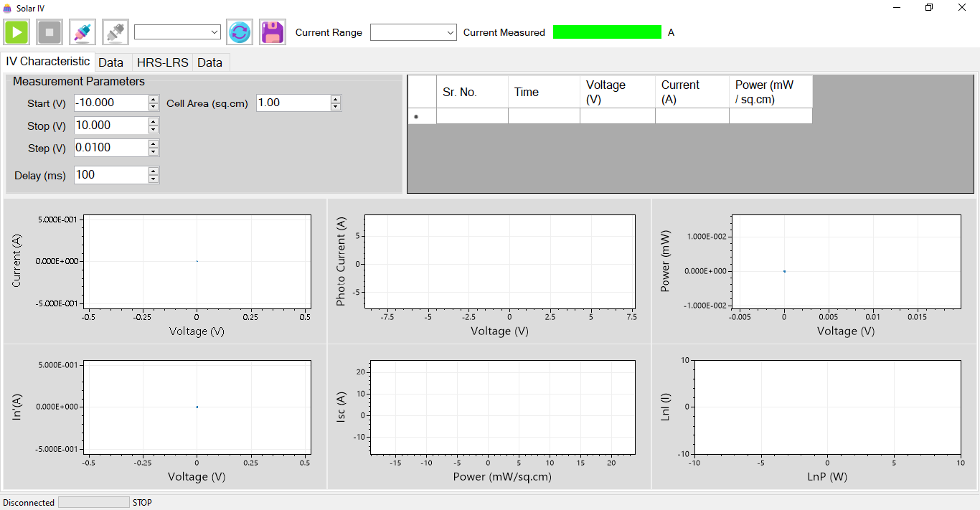Click the Solar IV app icon in title bar
This screenshot has height=510, width=980.
(8, 8)
